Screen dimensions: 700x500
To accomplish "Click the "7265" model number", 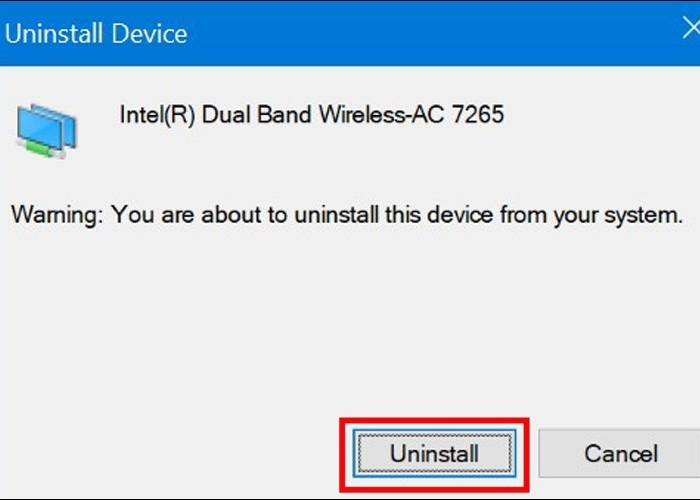I will [478, 115].
